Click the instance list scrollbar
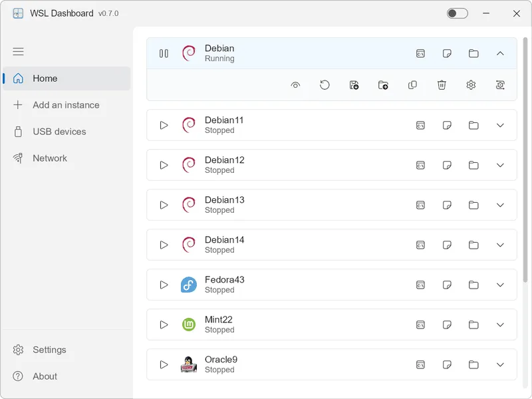Screen dimensions: 532x399 (525, 160)
